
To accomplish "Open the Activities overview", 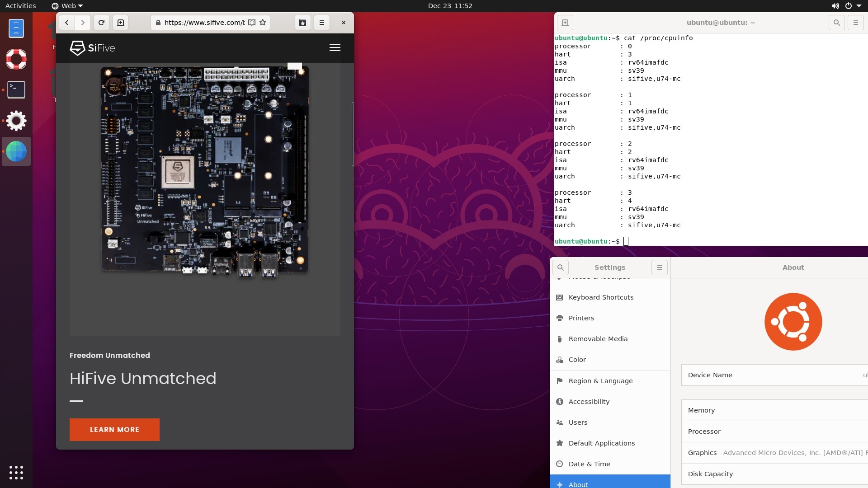I will 20,6.
